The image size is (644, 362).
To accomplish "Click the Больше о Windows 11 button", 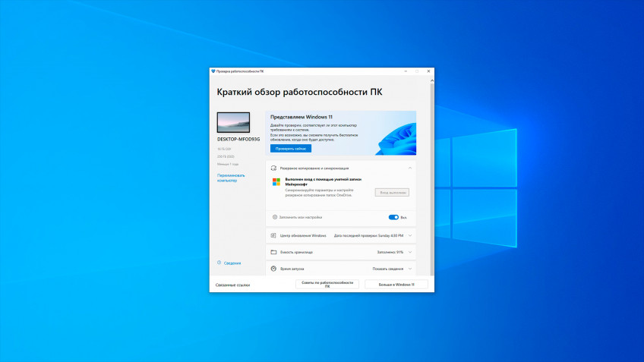I will tap(396, 285).
